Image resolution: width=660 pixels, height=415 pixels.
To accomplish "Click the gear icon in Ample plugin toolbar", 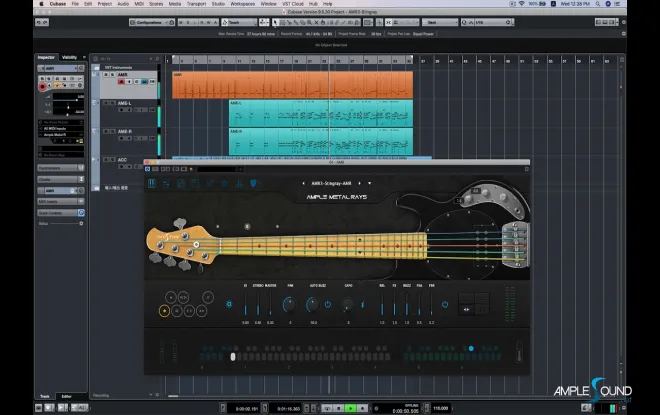I will (x=224, y=183).
